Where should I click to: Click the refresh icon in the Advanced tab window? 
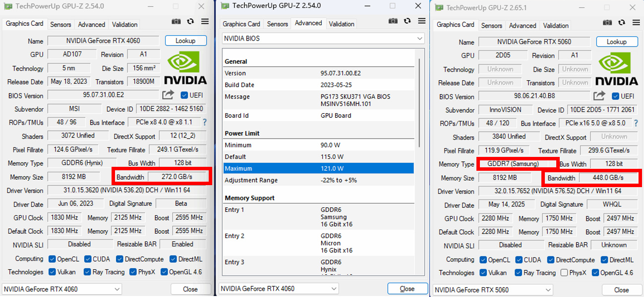coord(407,21)
